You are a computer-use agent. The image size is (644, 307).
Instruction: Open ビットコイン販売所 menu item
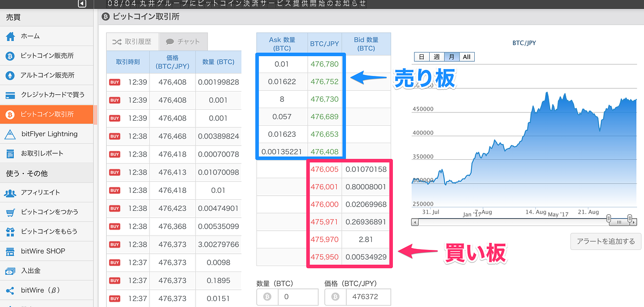pos(46,56)
